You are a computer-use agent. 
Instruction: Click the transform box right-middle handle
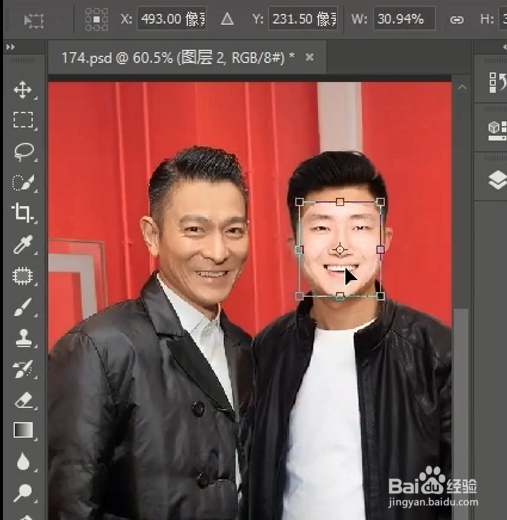coord(381,249)
